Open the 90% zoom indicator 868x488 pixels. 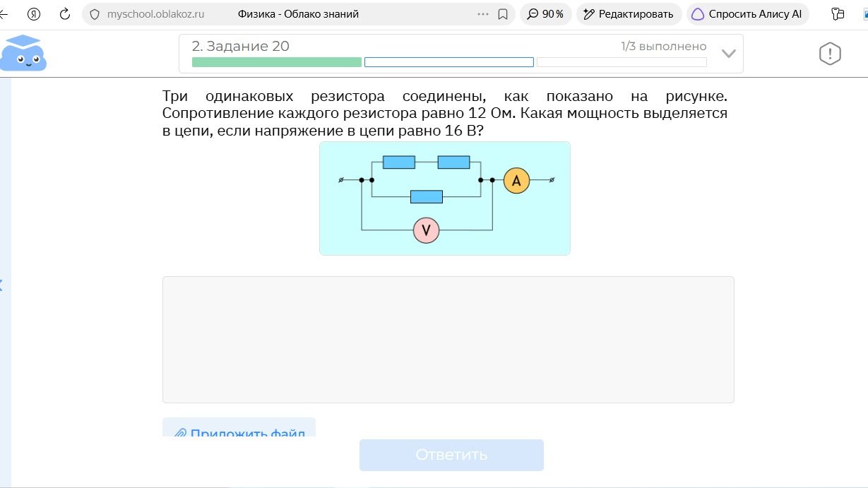(x=545, y=14)
